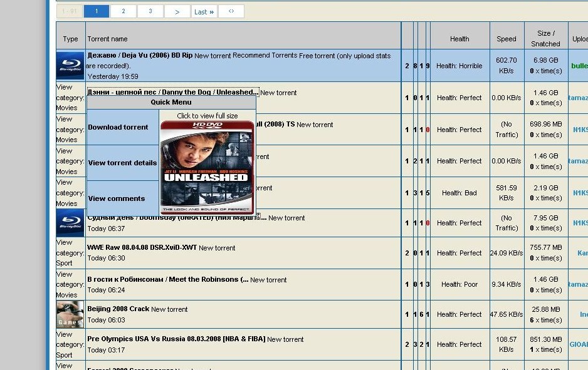
Task: Click the Yesterday 19:59 timestamp
Action: tap(113, 76)
